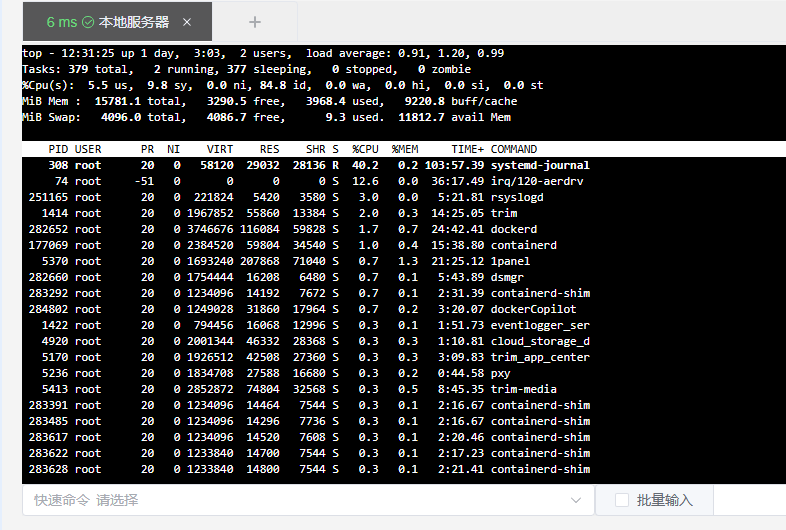
Task: Click the 40.2 CPU usage value
Action: tap(365, 165)
